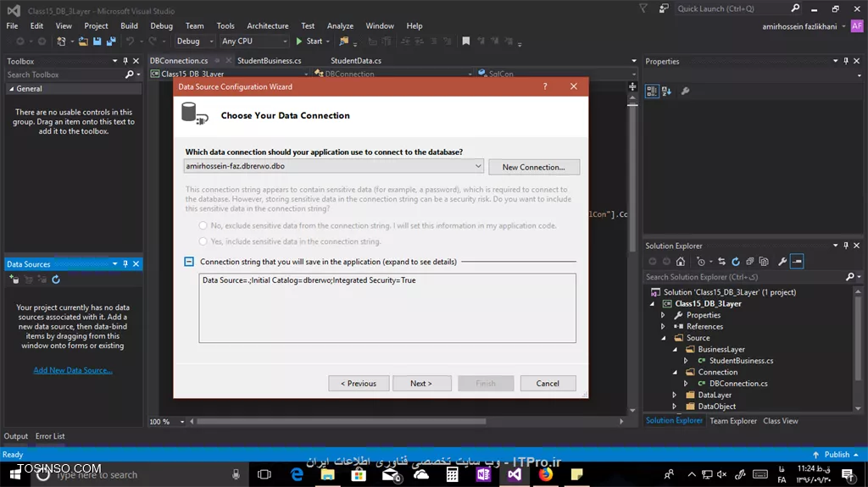Click the Cancel button in wizard
Viewport: 868px width, 487px height.
[548, 384]
